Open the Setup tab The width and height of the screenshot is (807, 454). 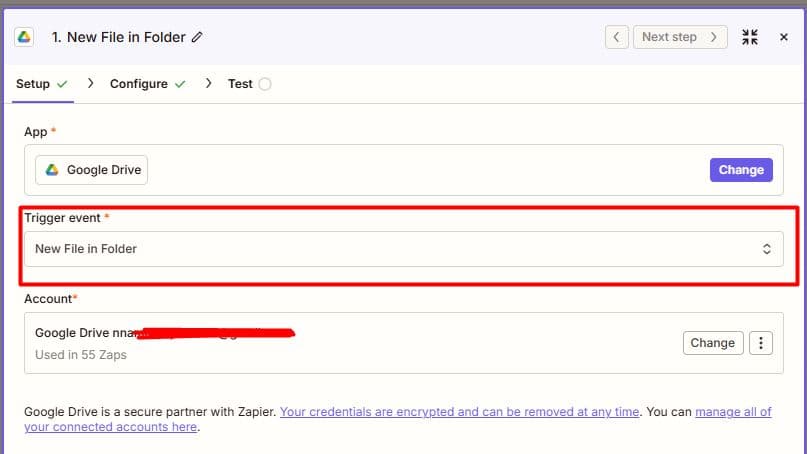42,84
